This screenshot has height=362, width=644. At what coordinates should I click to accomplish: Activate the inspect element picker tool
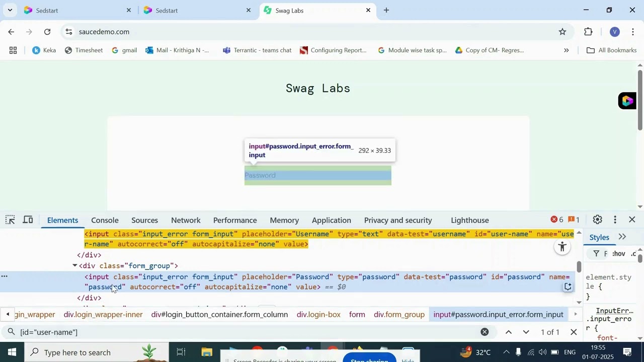pyautogui.click(x=10, y=220)
